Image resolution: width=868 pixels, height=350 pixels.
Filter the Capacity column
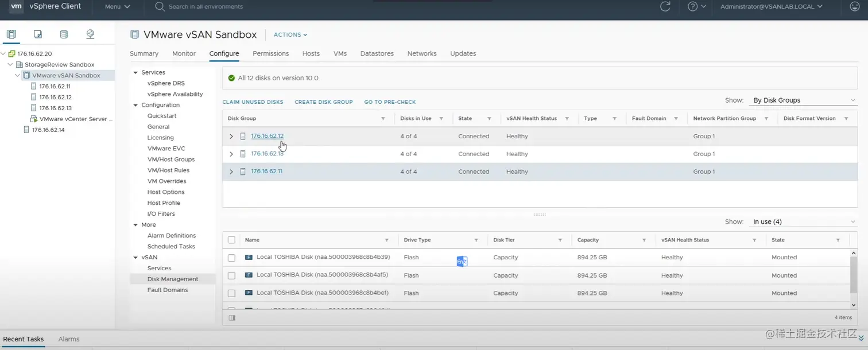(644, 240)
